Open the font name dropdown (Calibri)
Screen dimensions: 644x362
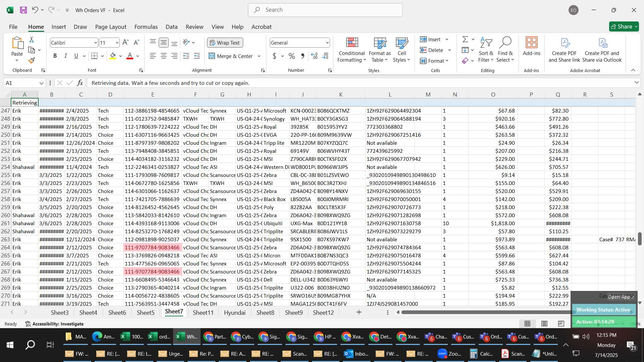point(96,43)
